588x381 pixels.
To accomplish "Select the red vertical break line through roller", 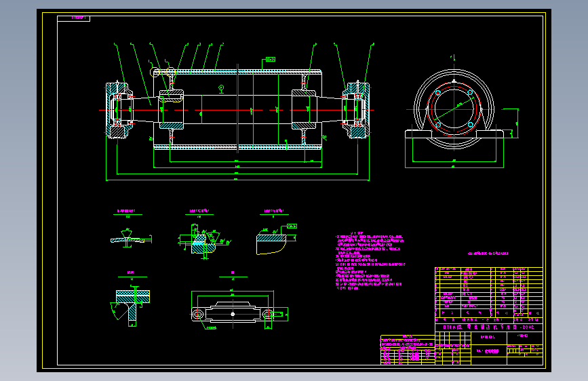I will tap(238, 108).
